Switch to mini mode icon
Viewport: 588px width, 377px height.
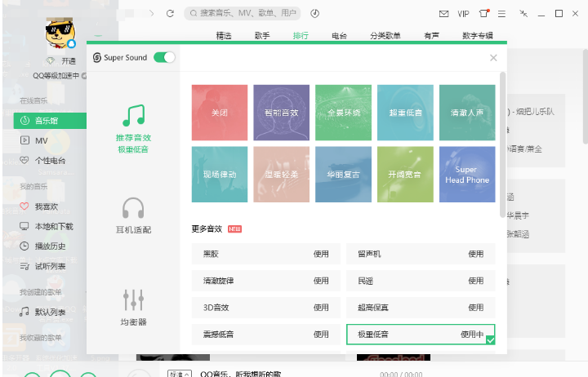[523, 14]
